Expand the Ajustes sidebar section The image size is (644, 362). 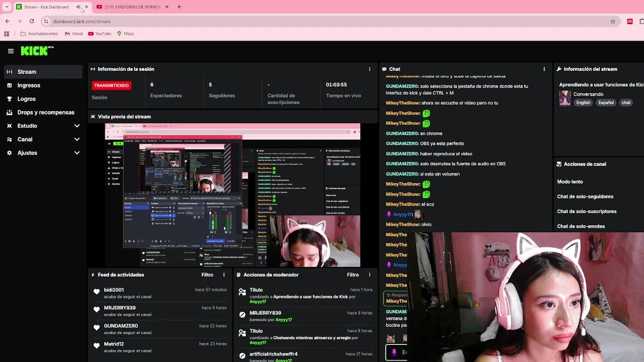click(77, 153)
